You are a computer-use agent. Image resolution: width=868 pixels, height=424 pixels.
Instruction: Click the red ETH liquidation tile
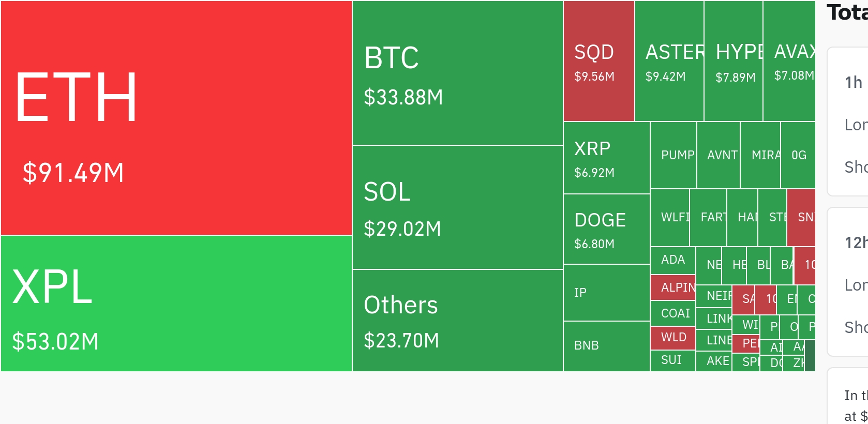176,118
